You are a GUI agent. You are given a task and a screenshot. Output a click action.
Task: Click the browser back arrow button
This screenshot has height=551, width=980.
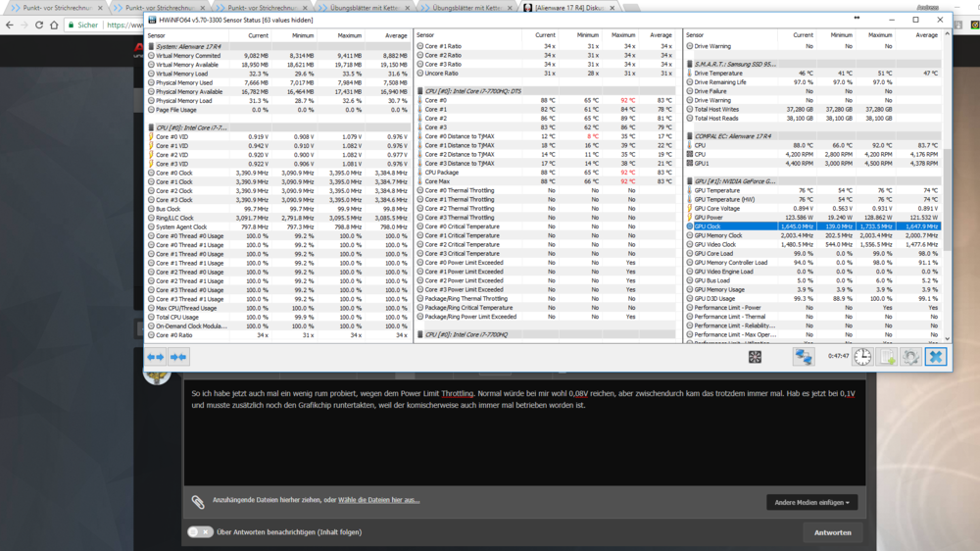tap(12, 25)
